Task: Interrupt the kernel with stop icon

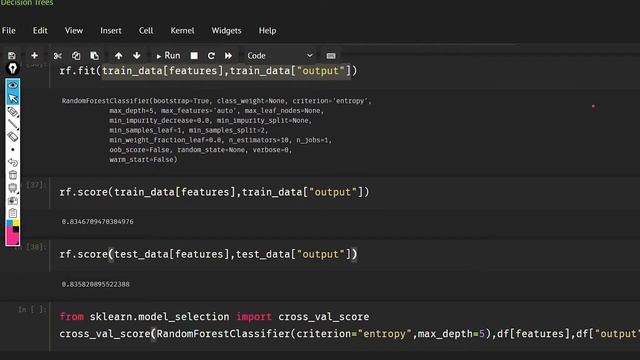Action: (194, 56)
